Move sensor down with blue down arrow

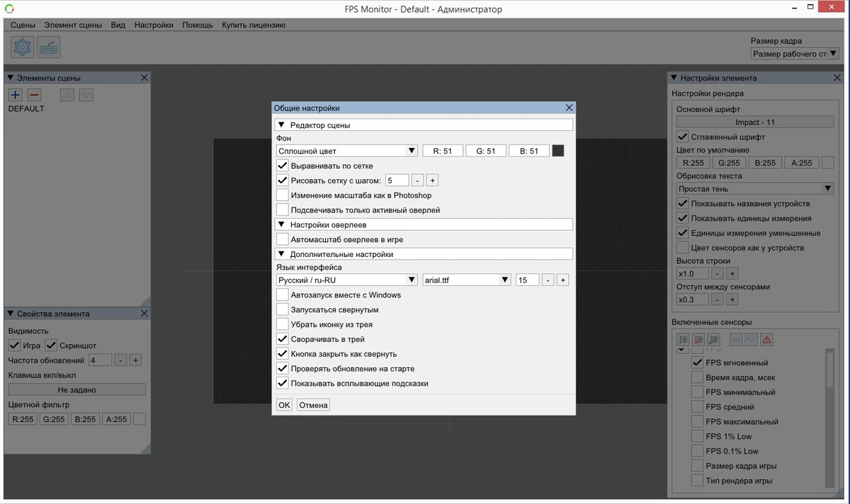coord(752,340)
